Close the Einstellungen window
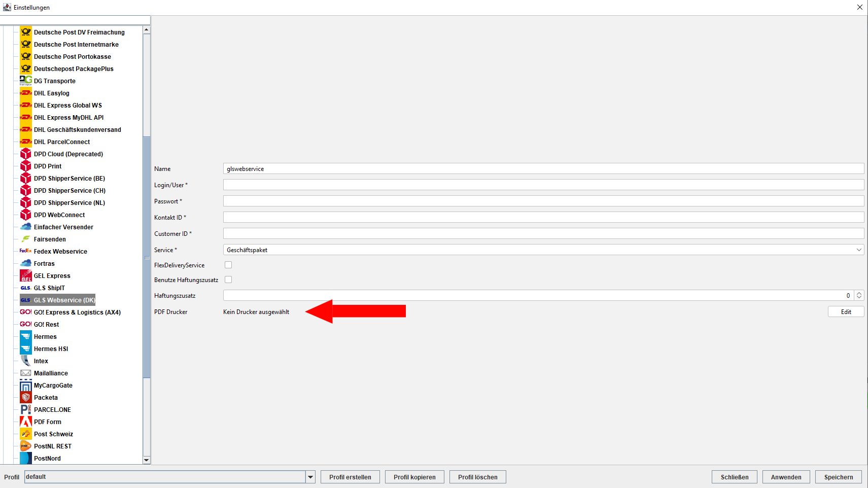 (x=859, y=7)
